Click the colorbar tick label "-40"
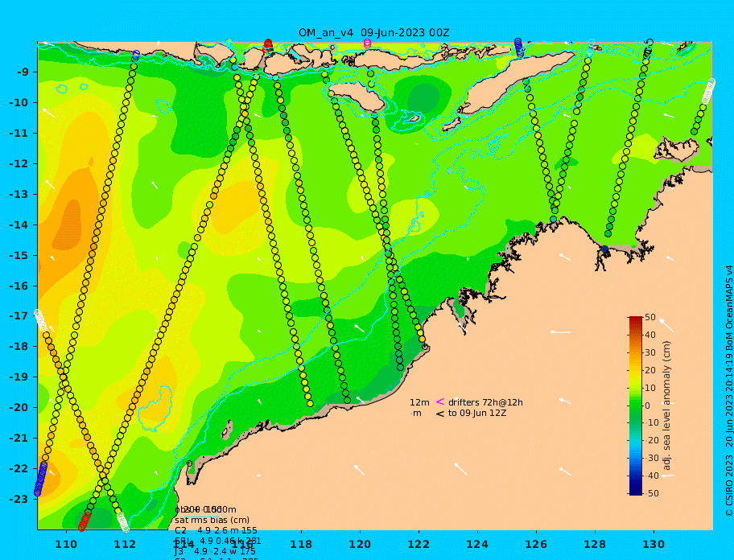 point(652,476)
